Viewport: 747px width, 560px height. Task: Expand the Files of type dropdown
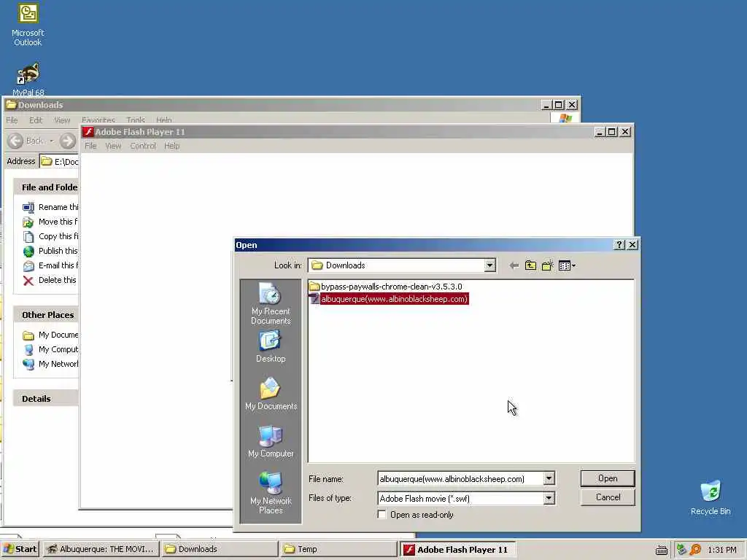[549, 499]
